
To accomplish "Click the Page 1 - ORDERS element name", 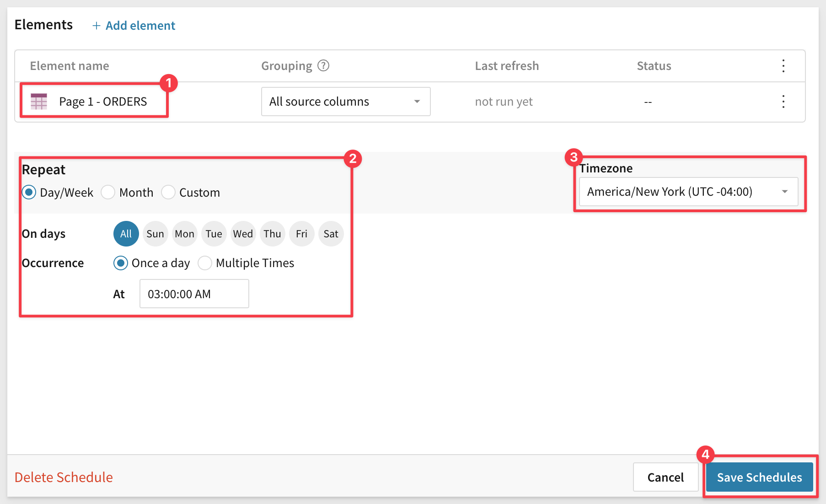I will click(x=103, y=102).
